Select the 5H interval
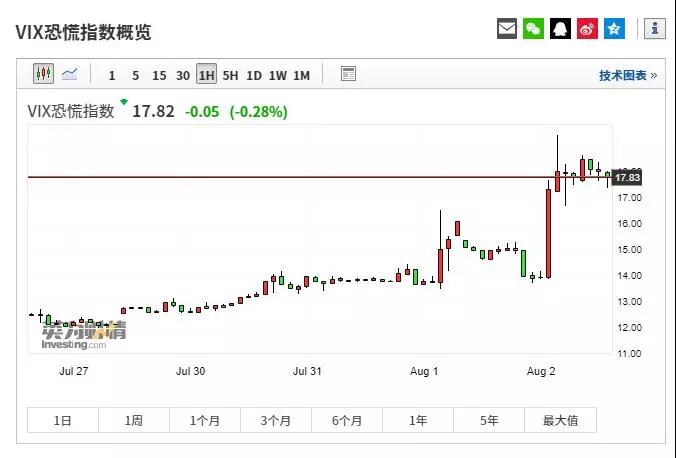 pyautogui.click(x=230, y=75)
